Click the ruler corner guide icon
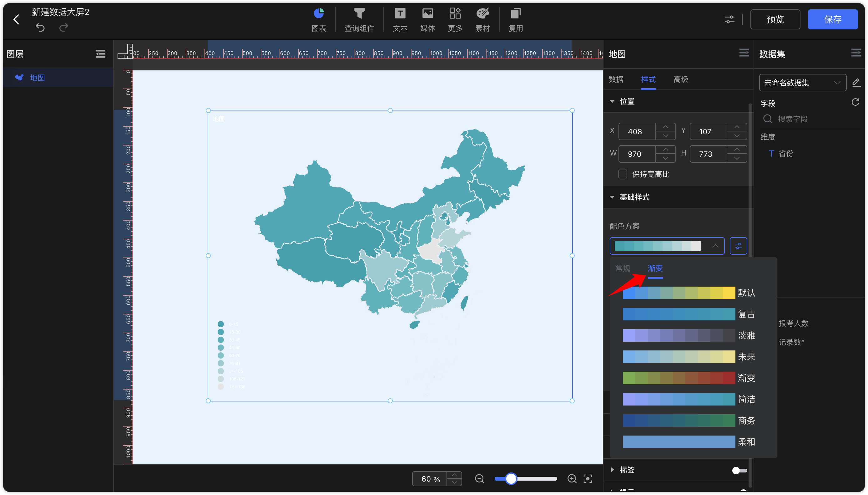Image resolution: width=868 pixels, height=495 pixels. [125, 51]
